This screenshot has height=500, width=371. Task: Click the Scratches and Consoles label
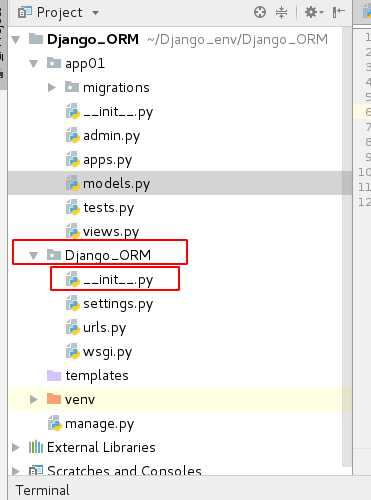click(124, 471)
